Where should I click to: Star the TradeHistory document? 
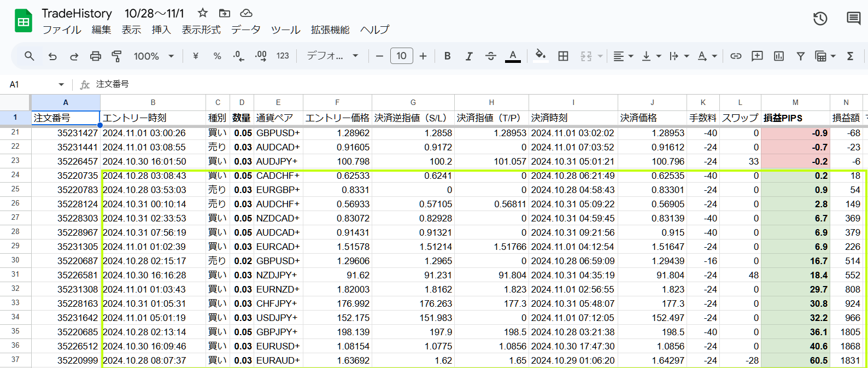pyautogui.click(x=203, y=13)
